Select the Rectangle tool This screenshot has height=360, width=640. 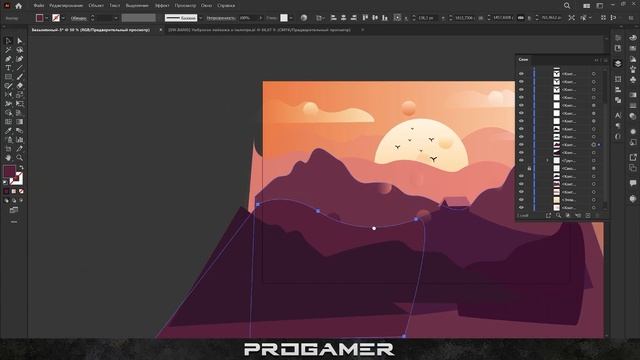click(8, 77)
